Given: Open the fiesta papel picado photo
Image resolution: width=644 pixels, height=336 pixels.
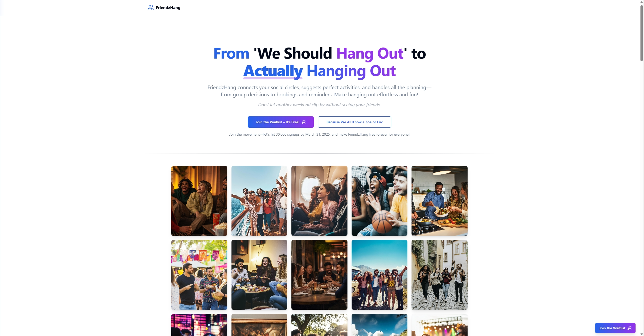Looking at the screenshot, I should [x=199, y=275].
